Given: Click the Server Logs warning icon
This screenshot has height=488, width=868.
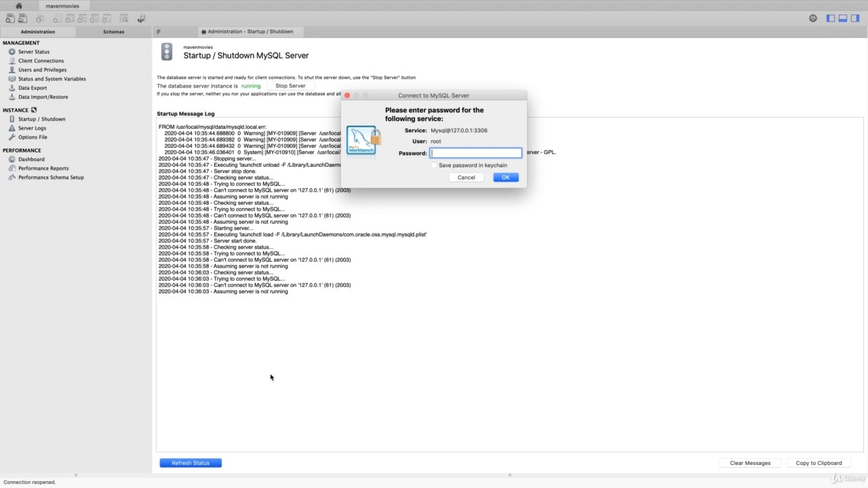Looking at the screenshot, I should (12, 128).
